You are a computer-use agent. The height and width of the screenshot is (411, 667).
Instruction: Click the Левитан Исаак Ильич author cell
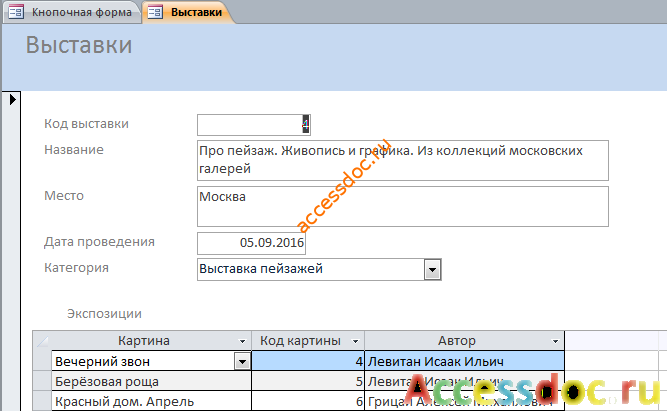point(465,362)
